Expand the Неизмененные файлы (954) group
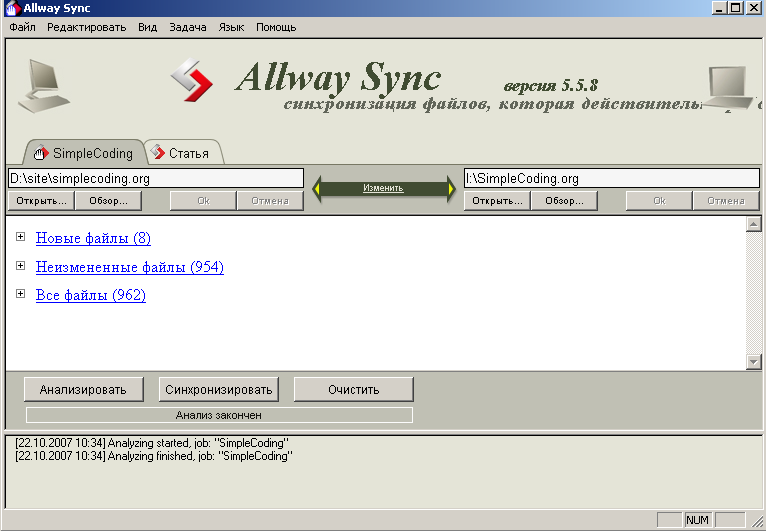766x531 pixels. [x=20, y=266]
